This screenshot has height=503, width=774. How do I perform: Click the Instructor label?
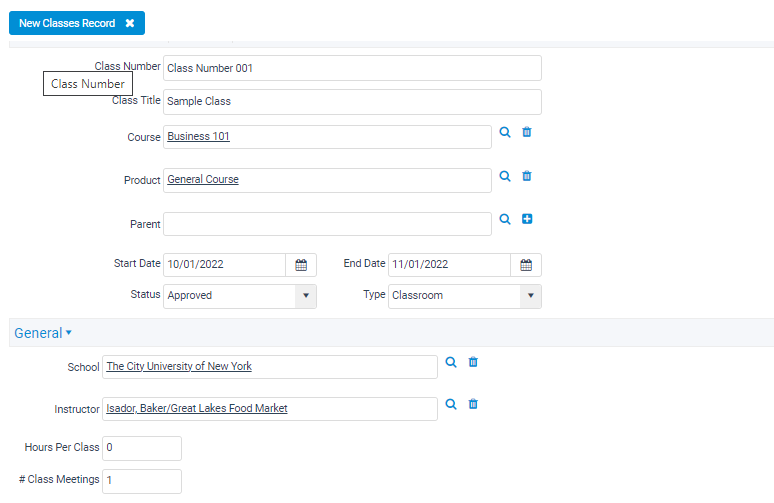point(77,409)
